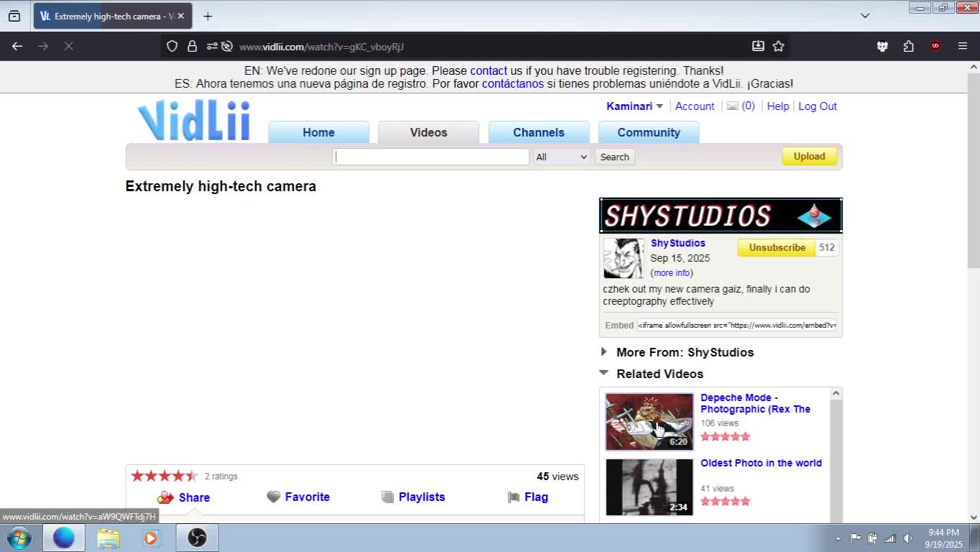This screenshot has height=552, width=980.
Task: Open the tracking protection shield icon
Action: pyautogui.click(x=172, y=46)
